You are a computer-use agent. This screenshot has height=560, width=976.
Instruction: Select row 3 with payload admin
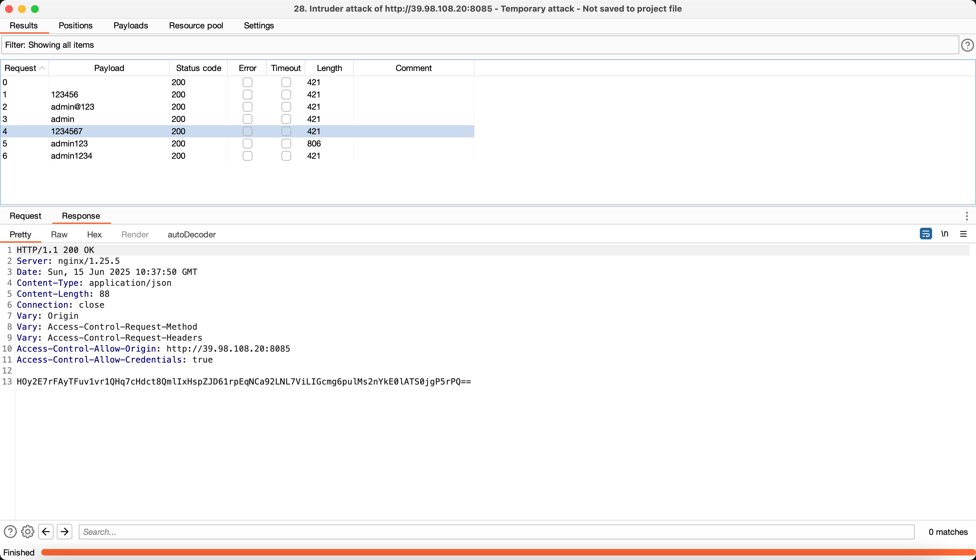coord(237,119)
